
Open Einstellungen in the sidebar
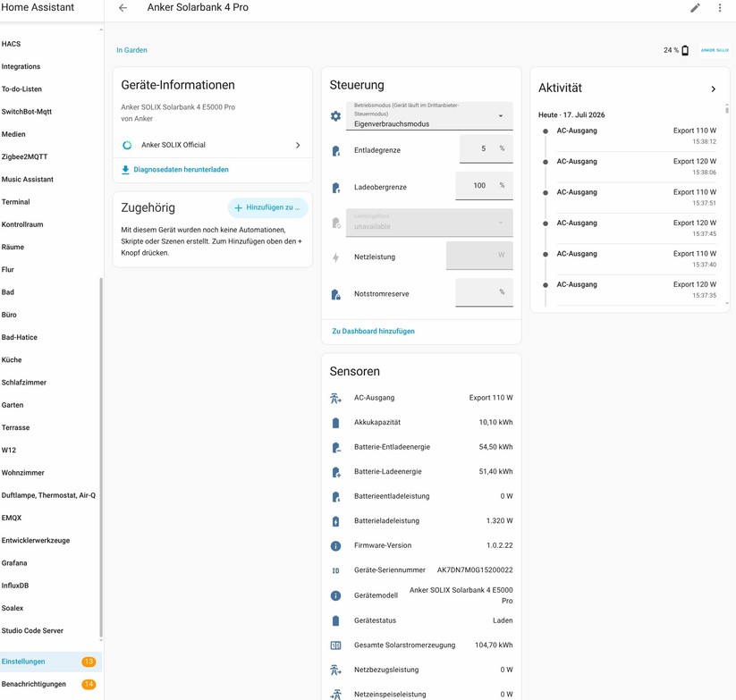(x=50, y=662)
